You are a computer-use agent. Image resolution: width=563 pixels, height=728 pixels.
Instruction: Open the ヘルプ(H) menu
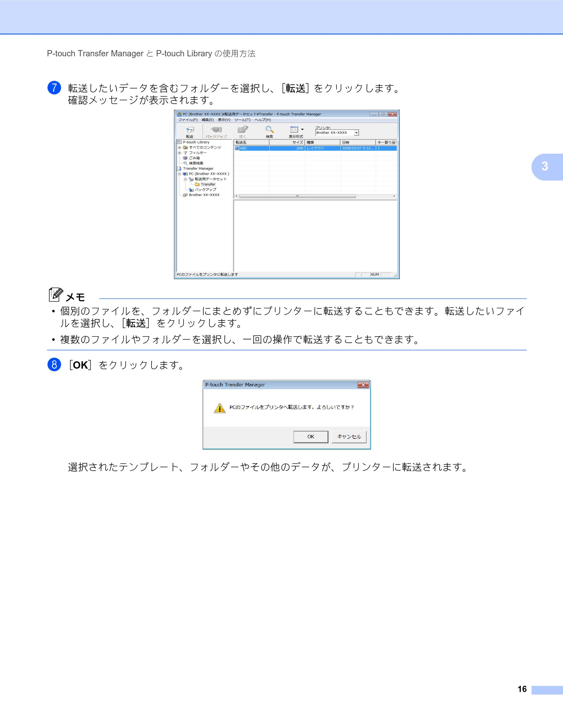click(263, 120)
